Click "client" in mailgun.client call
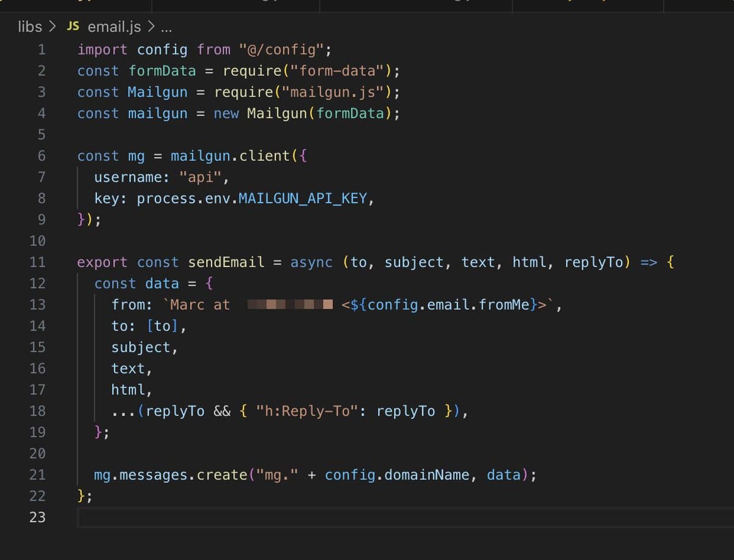734x560 pixels. [265, 156]
